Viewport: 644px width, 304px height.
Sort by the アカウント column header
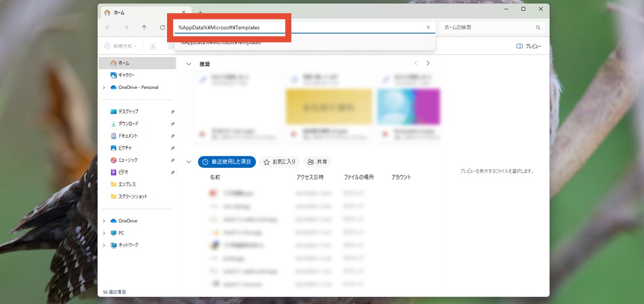[401, 177]
